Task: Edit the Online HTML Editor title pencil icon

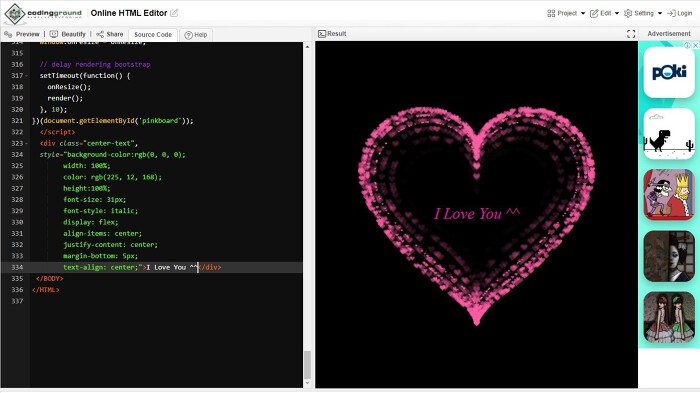Action: (x=174, y=13)
